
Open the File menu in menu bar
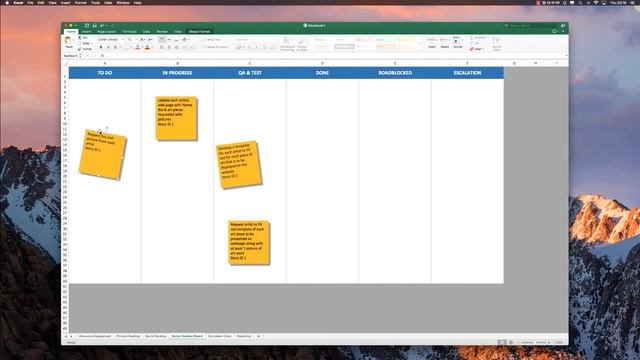[30, 2]
